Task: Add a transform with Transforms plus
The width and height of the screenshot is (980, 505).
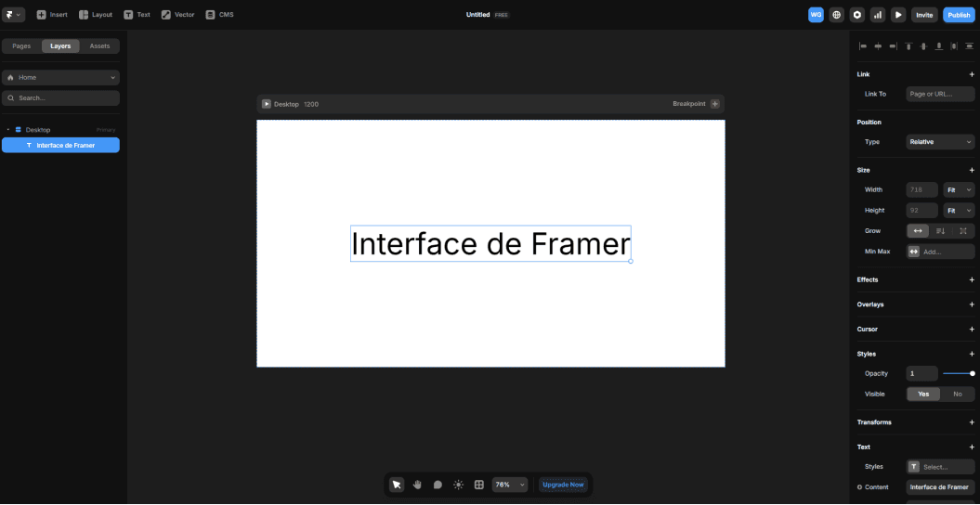Action: pyautogui.click(x=972, y=422)
